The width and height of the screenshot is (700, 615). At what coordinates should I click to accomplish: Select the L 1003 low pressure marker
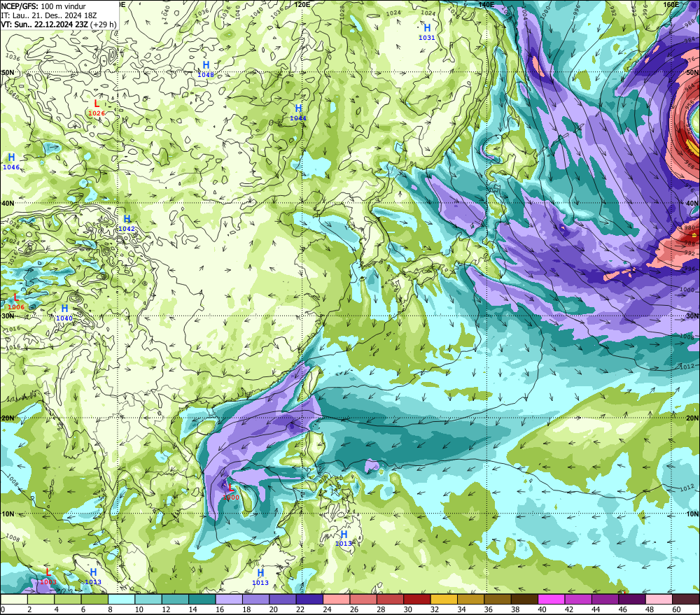(x=48, y=577)
